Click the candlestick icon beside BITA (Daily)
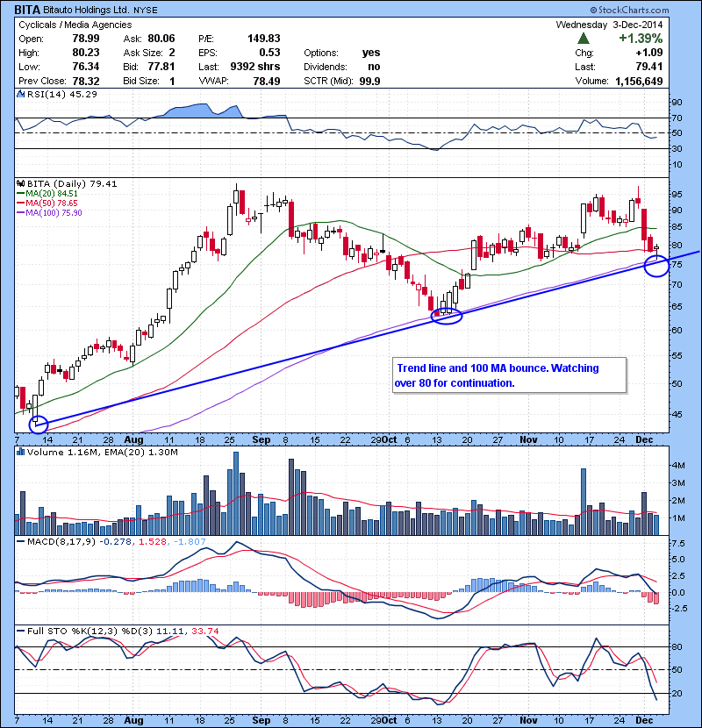This screenshot has width=702, height=728. click(x=20, y=184)
